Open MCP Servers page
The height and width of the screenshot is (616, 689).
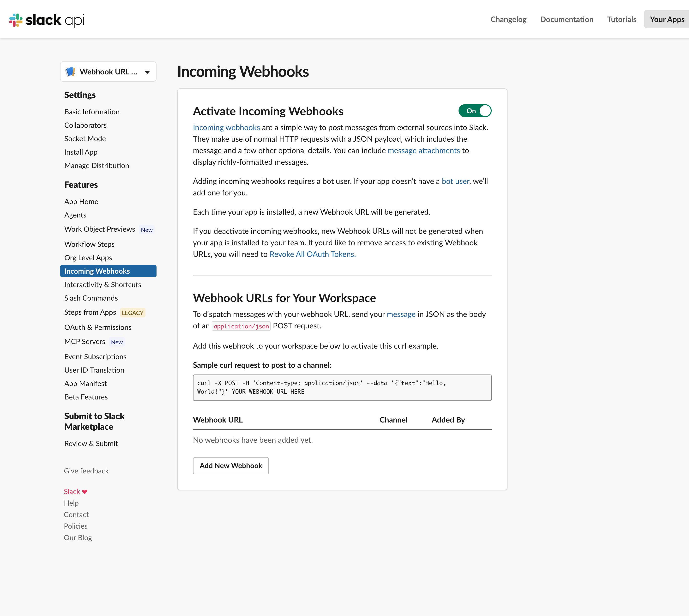point(85,342)
